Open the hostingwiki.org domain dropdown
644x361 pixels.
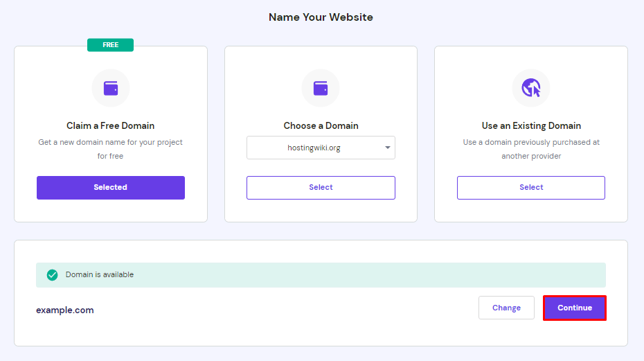pos(314,148)
